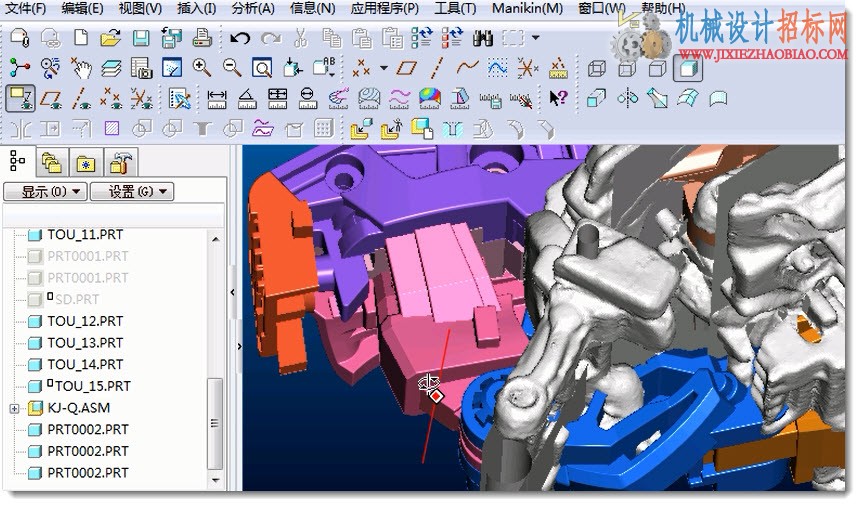Select TOU_15.PRT in model tree
860x506 pixels.
click(92, 386)
